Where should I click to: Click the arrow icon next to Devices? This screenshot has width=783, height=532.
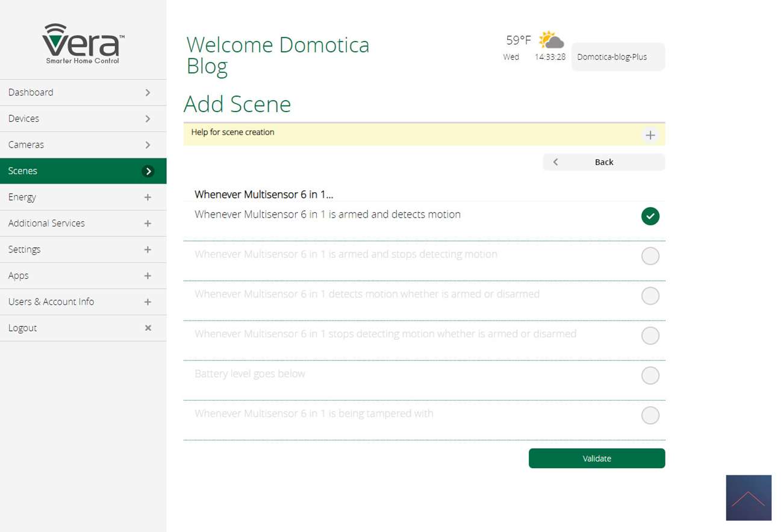point(148,119)
